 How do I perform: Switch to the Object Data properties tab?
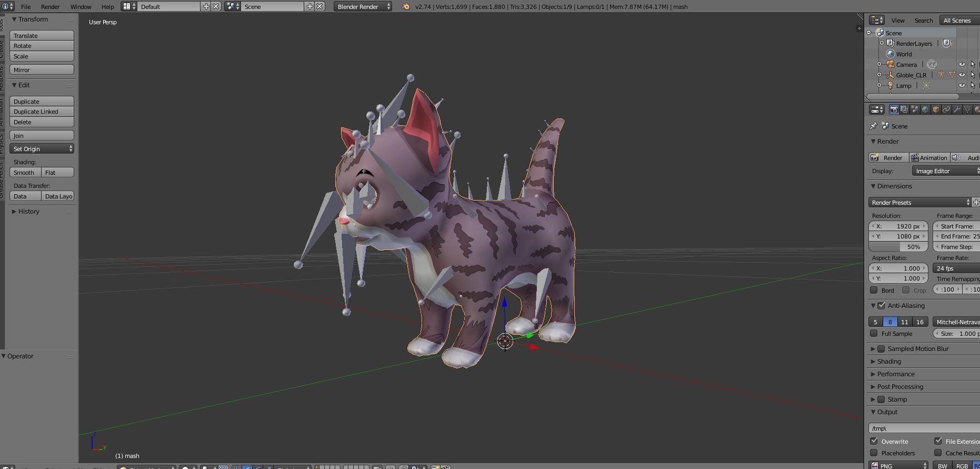point(967,109)
